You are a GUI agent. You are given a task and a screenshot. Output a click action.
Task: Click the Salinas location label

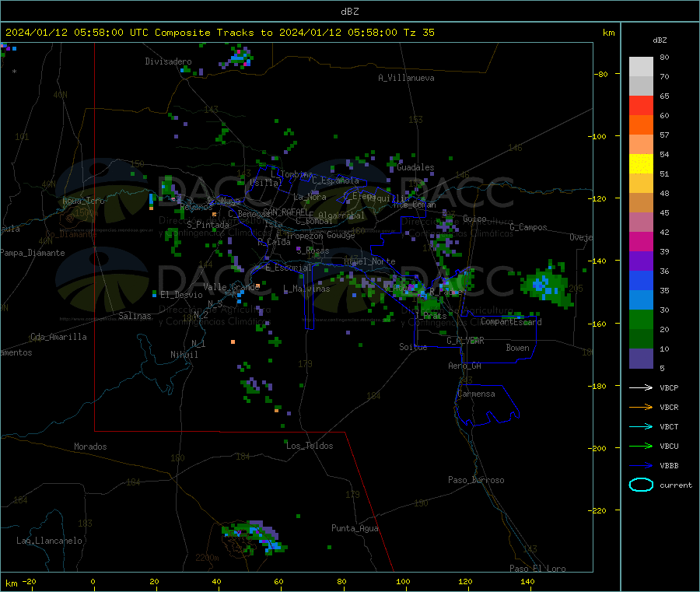click(135, 316)
